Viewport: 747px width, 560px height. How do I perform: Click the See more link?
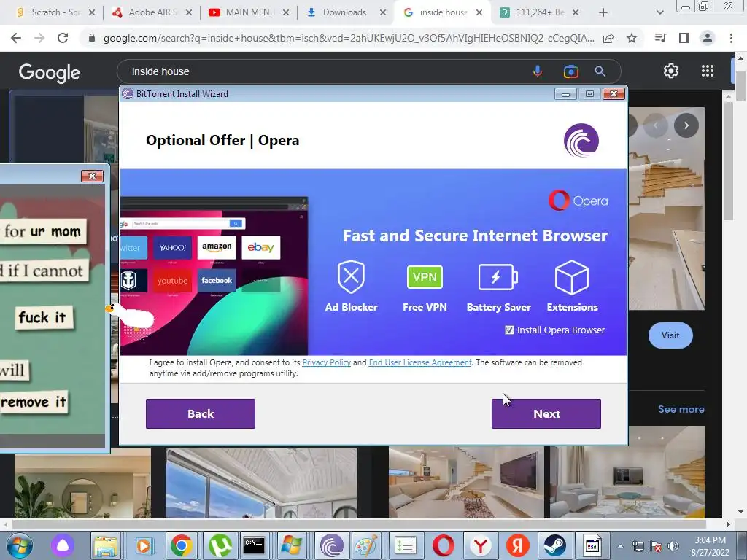[681, 409]
